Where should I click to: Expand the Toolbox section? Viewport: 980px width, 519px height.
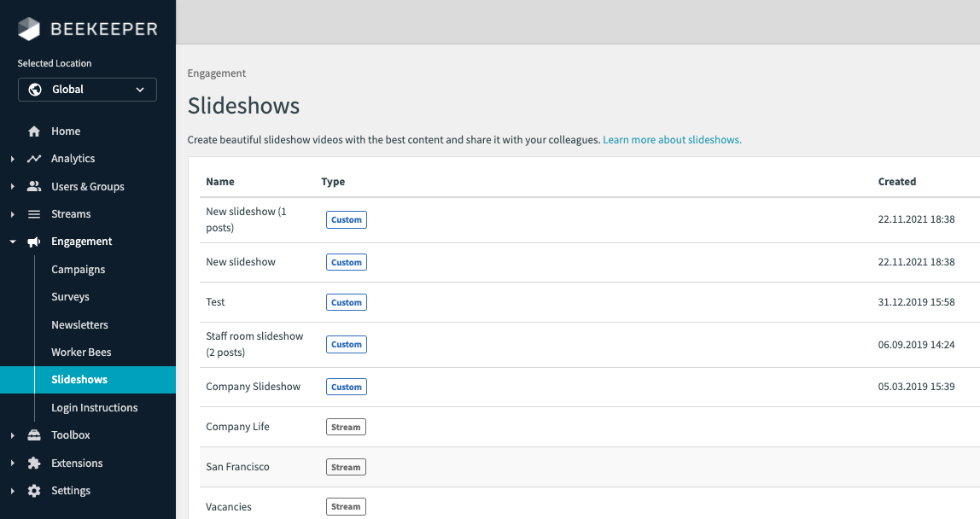tap(11, 434)
